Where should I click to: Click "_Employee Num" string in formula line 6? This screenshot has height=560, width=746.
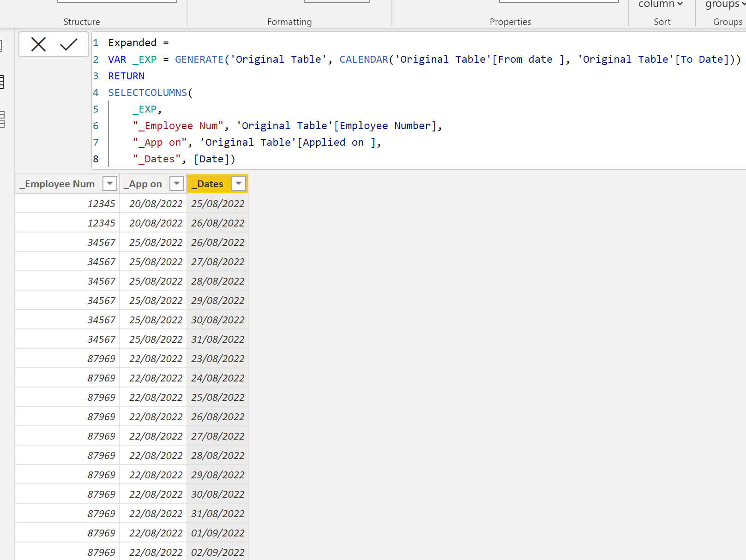pos(178,126)
